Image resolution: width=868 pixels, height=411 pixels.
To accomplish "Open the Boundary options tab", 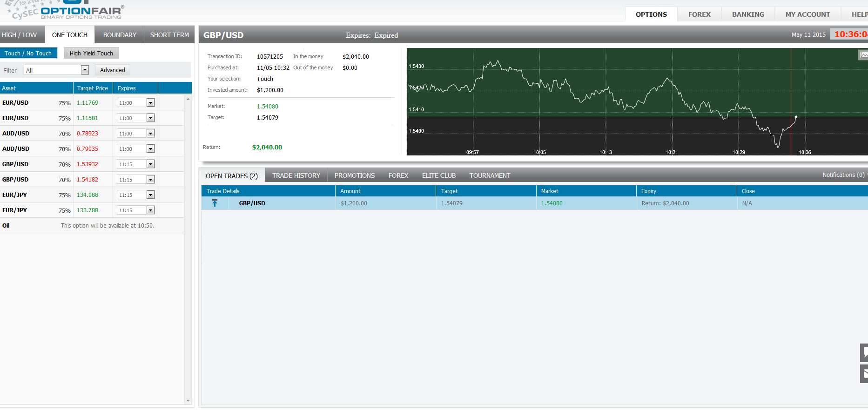I will [x=120, y=35].
